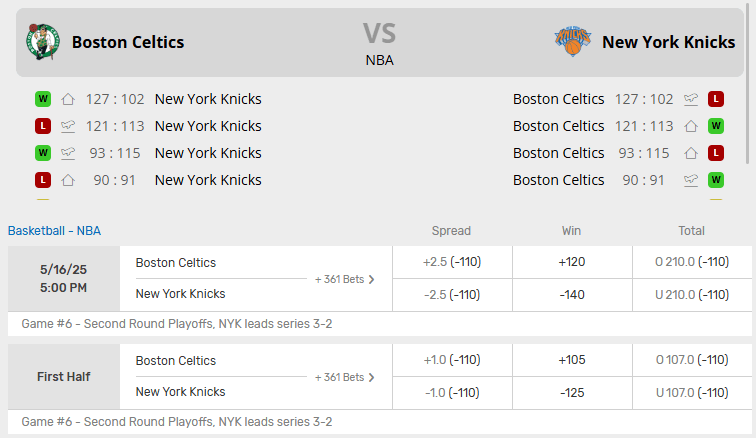Open the Basketball - NBA link
Viewport: 756px width, 438px height.
click(x=54, y=231)
